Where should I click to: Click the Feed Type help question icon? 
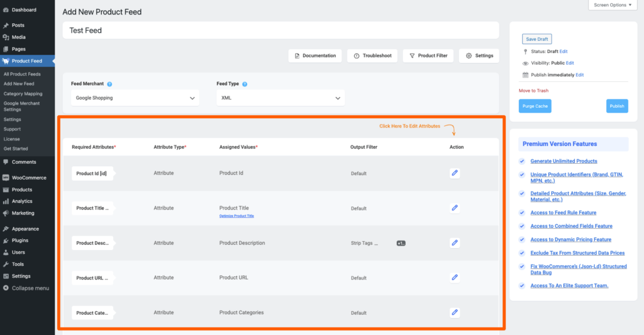click(245, 84)
